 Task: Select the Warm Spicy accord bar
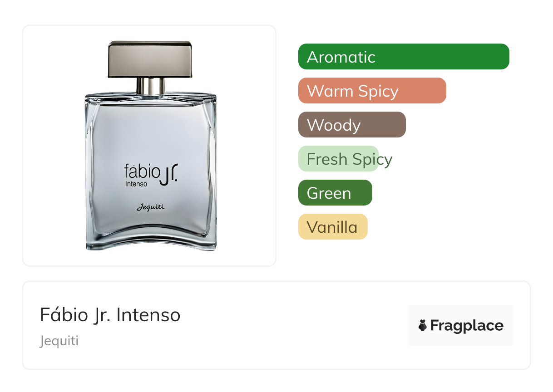click(372, 91)
